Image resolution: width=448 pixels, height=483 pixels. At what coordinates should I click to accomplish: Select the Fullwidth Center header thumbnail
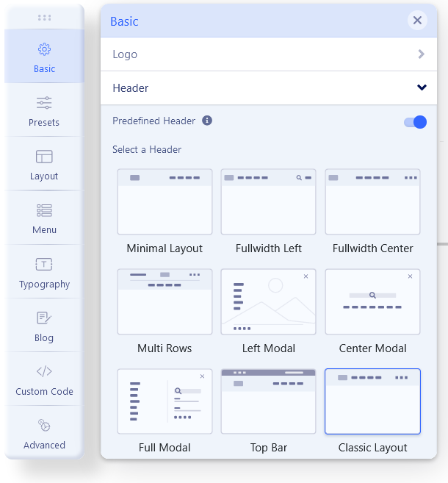[x=372, y=201]
